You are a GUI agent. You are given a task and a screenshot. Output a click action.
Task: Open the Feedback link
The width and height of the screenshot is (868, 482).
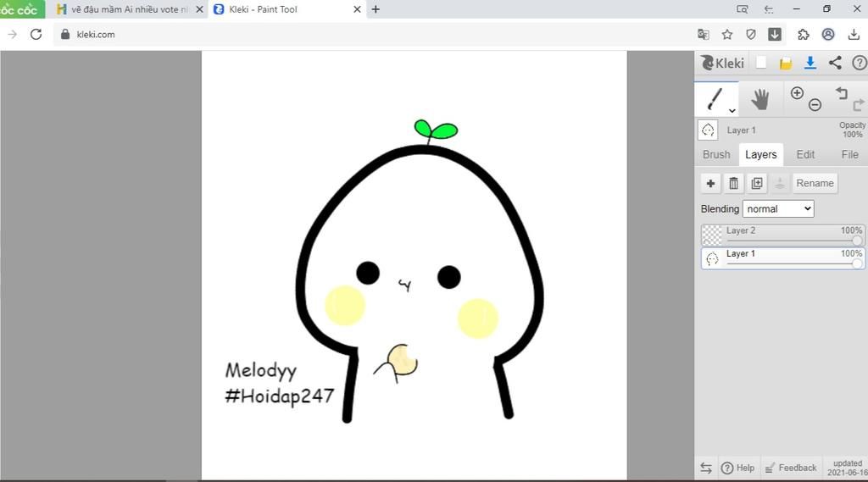[791, 468]
